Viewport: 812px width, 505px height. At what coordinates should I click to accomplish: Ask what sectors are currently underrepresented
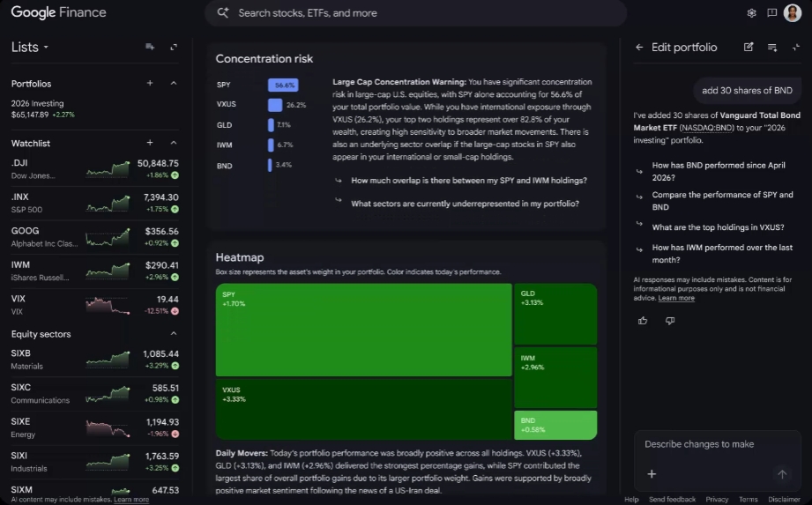point(465,204)
